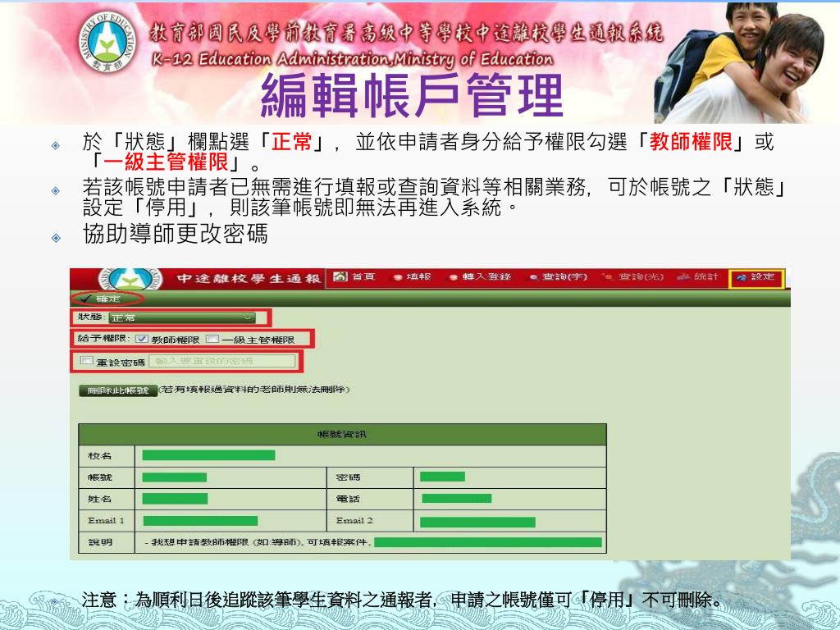The image size is (840, 630).
Task: Click the 密碼 table label
Action: point(348,477)
